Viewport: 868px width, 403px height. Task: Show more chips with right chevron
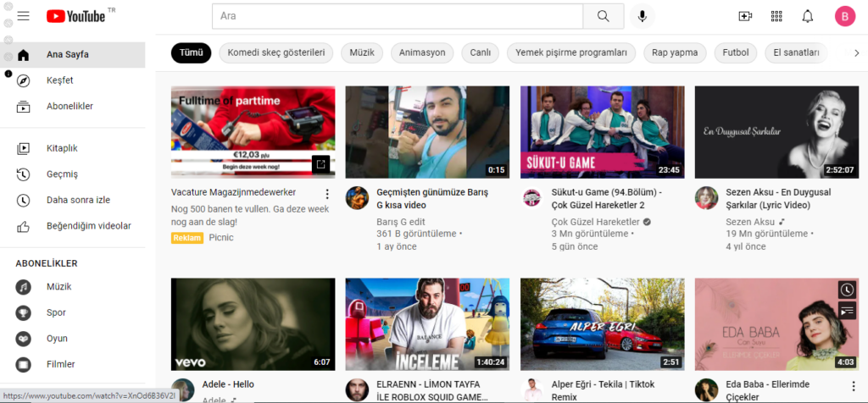coord(857,53)
